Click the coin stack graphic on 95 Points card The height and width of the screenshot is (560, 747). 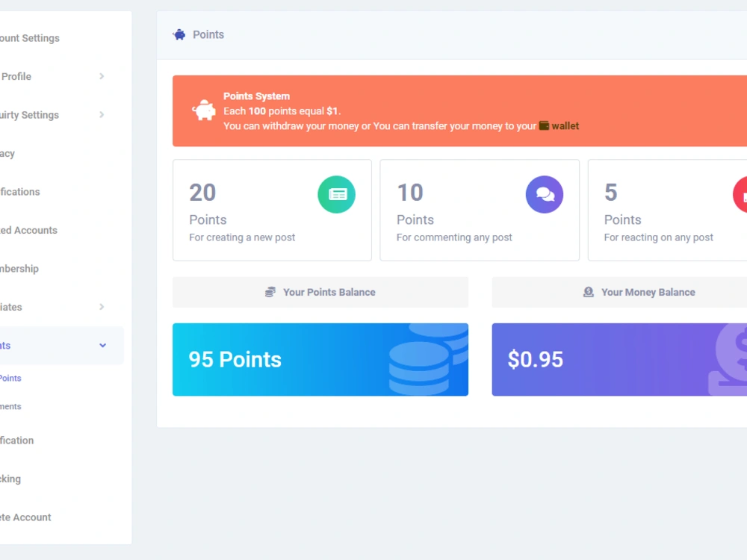[428, 360]
